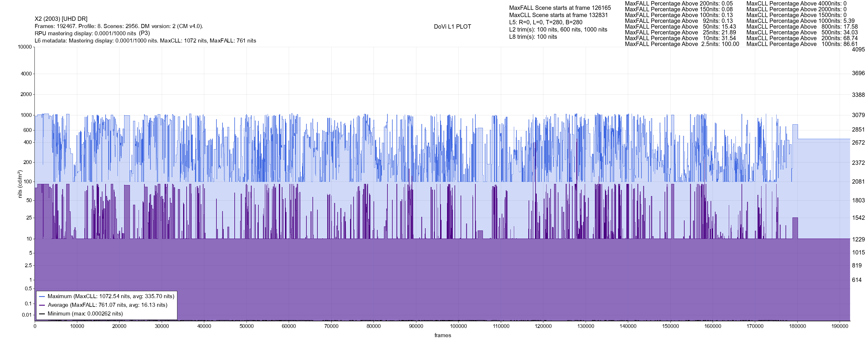Click the MaxFALL Scene starts at frame line

coord(560,8)
